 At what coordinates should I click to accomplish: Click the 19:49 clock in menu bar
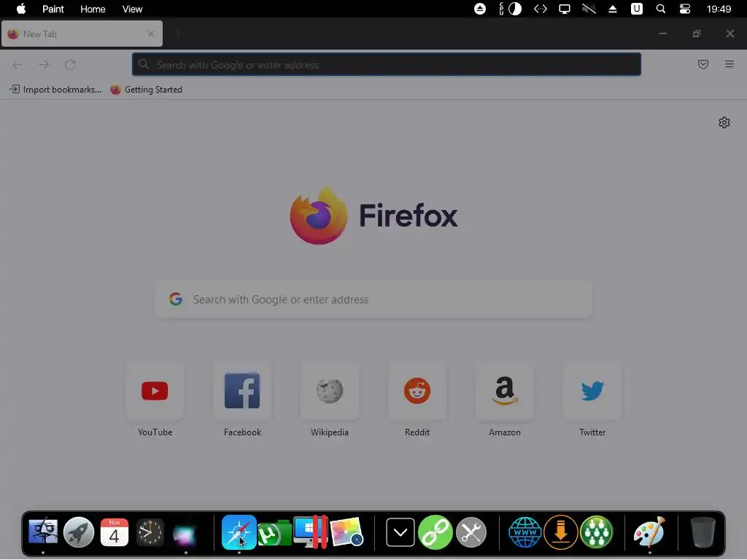click(x=719, y=9)
